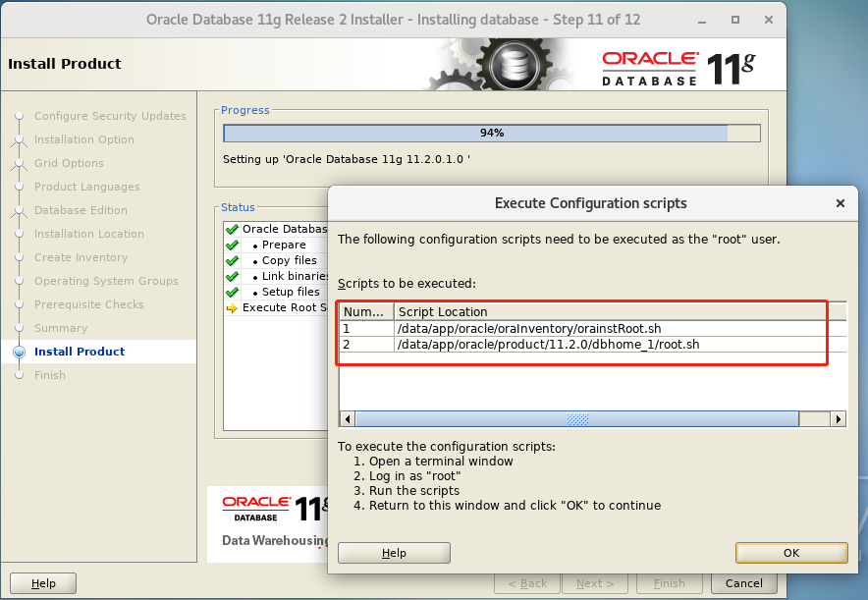Click the green check beside Link binaries
The image size is (868, 600).
click(x=232, y=276)
